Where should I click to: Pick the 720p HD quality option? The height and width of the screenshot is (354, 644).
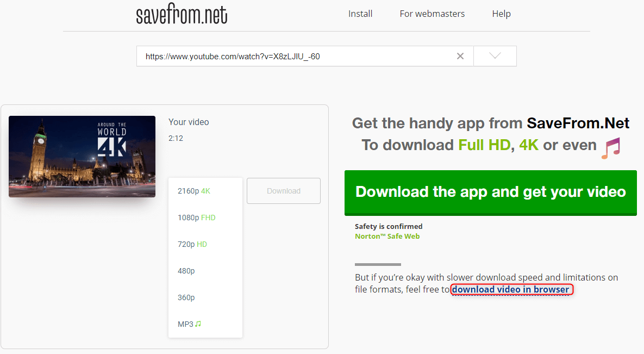pyautogui.click(x=192, y=244)
